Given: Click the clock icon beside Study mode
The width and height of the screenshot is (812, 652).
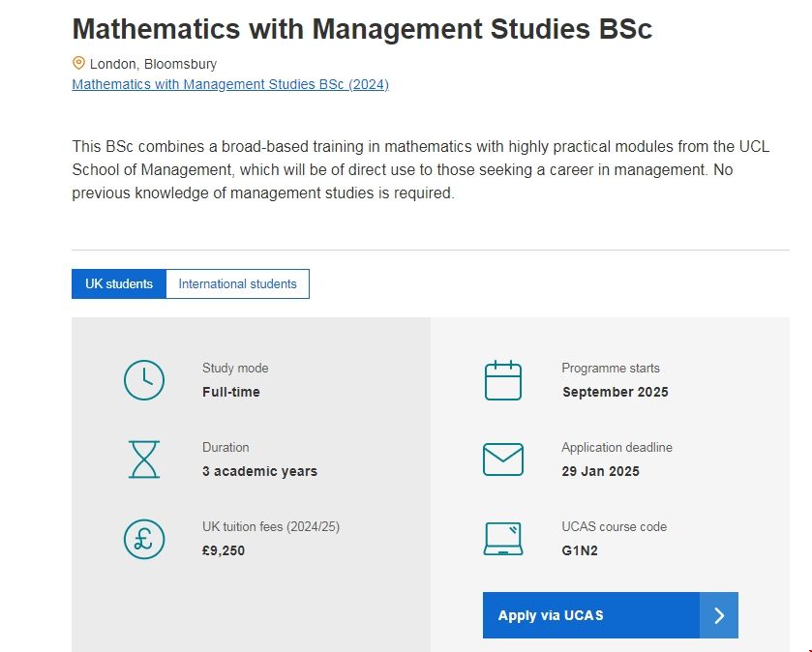Looking at the screenshot, I should [x=144, y=380].
